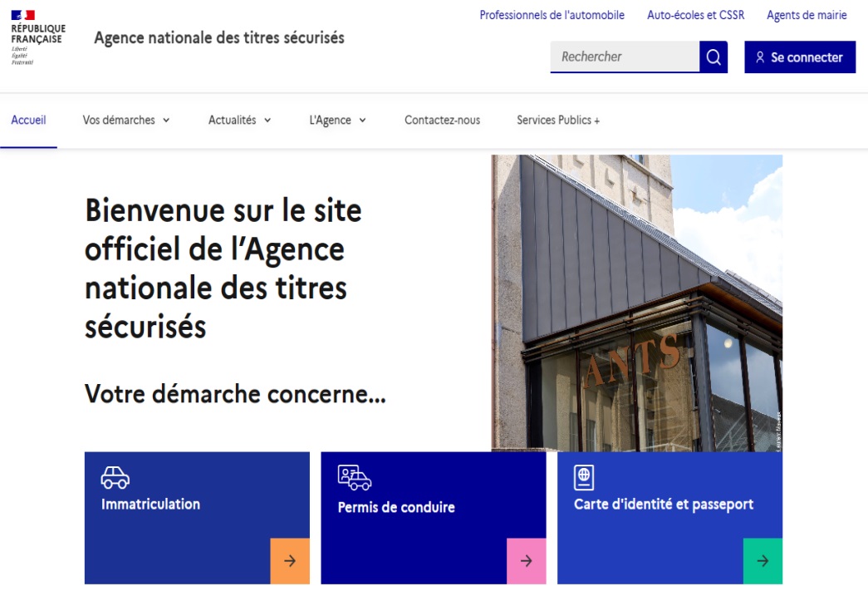Click the pink arrow on Permis de conduire card
868x601 pixels.
(526, 560)
